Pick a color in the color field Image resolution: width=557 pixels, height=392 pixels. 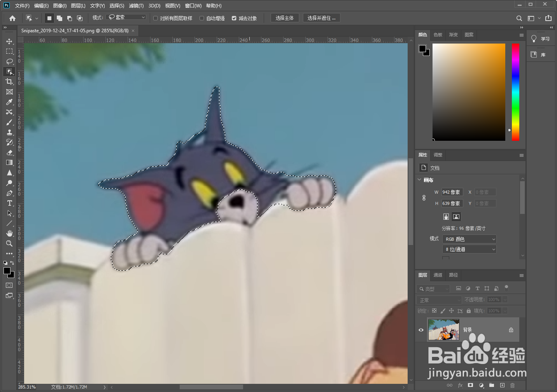coord(469,92)
